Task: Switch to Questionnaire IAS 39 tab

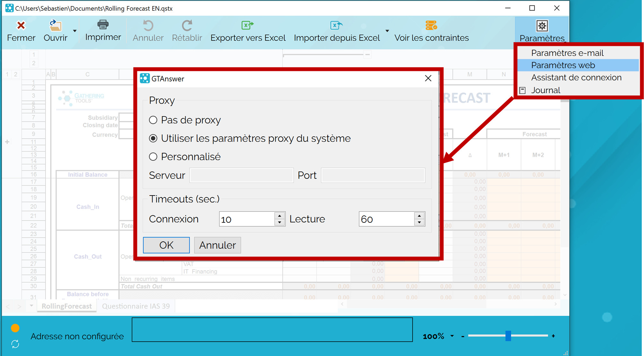Action: click(x=136, y=306)
